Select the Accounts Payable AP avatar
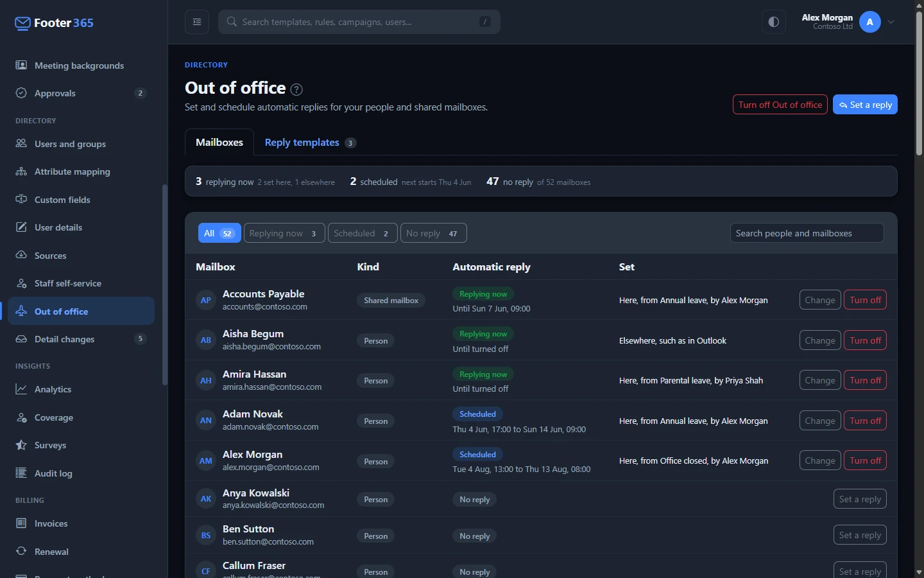The height and width of the screenshot is (578, 924). [206, 300]
